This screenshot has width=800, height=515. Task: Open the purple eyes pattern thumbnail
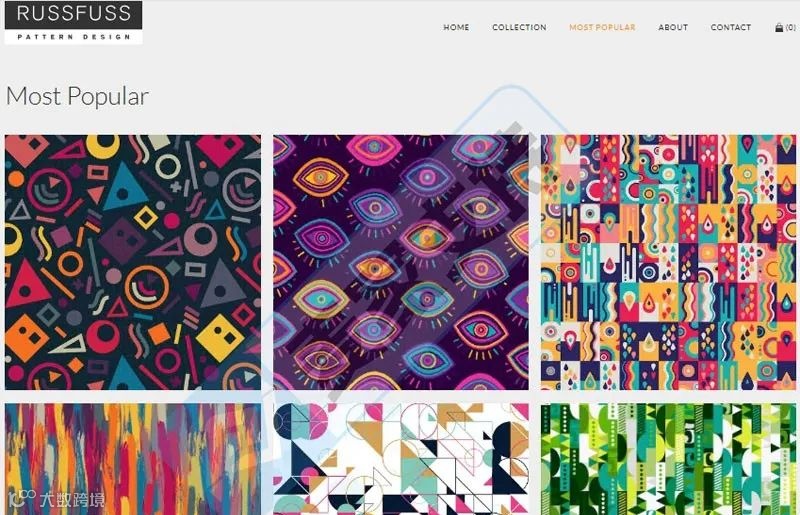point(401,262)
